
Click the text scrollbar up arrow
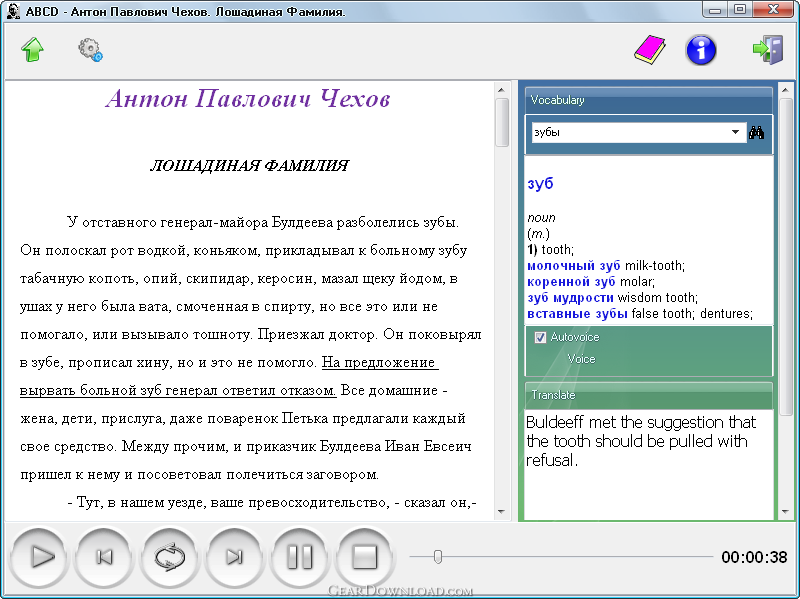[x=501, y=90]
